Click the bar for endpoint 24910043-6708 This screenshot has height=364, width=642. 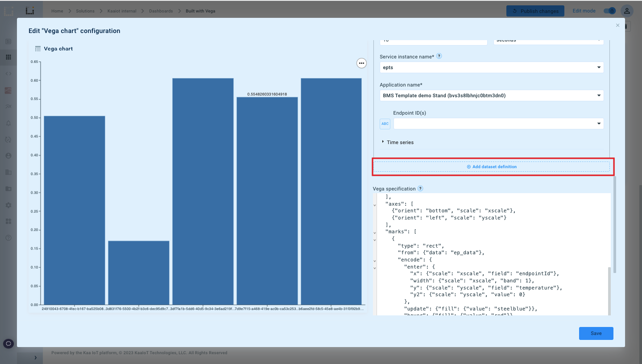[x=75, y=210]
